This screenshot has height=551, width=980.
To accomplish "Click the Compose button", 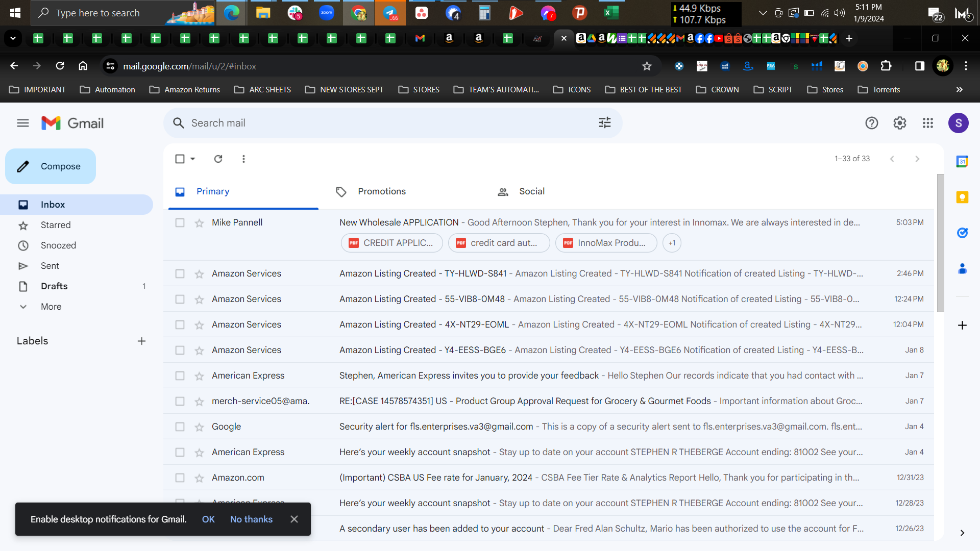I will [x=51, y=166].
